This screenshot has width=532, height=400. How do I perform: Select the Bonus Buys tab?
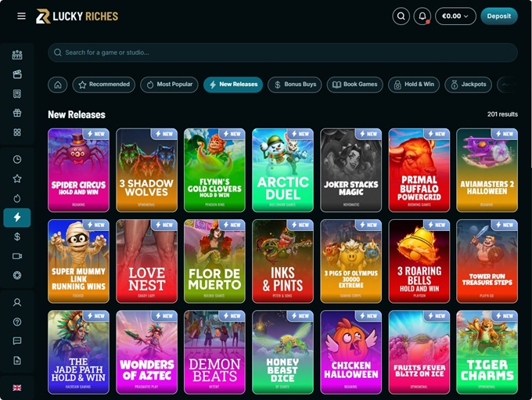tap(294, 85)
